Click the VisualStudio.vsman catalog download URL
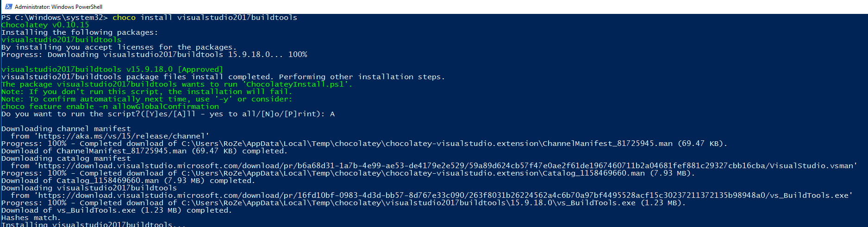Image resolution: width=868 pixels, height=227 pixels. coord(448,166)
